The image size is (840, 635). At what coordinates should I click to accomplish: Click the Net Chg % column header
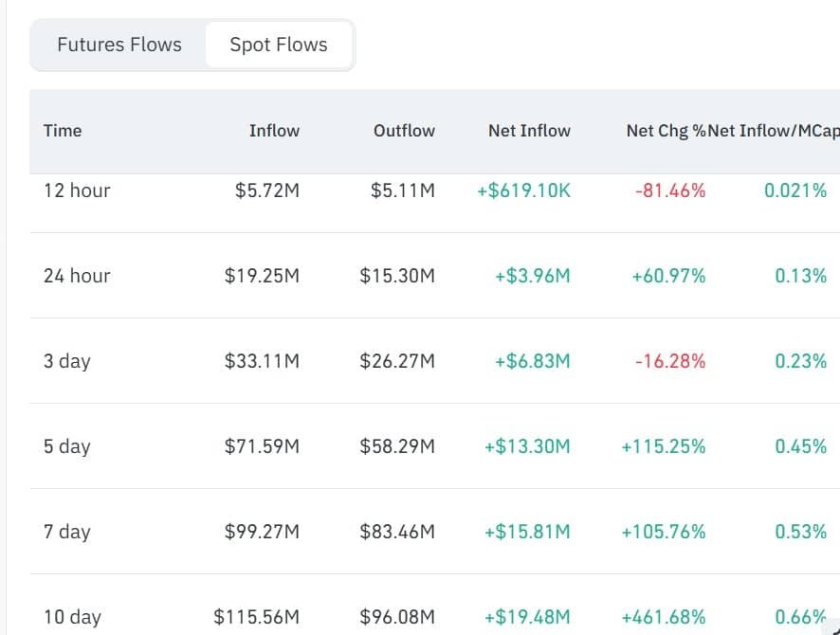pos(667,131)
